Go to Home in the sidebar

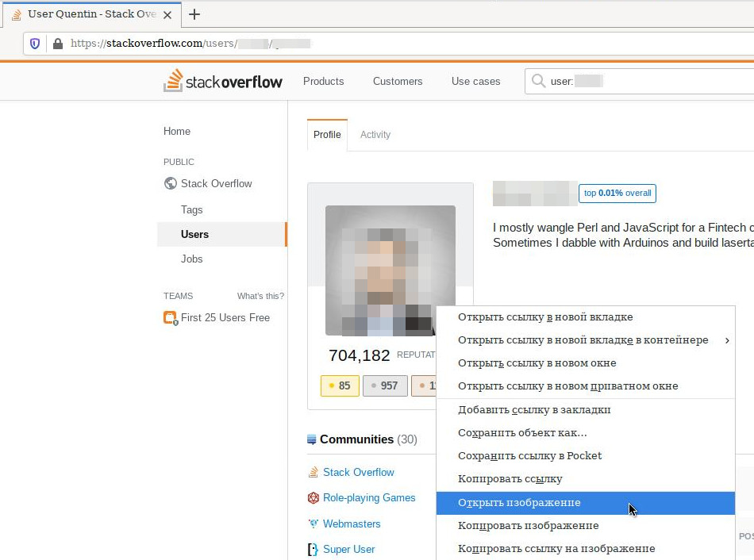177,131
